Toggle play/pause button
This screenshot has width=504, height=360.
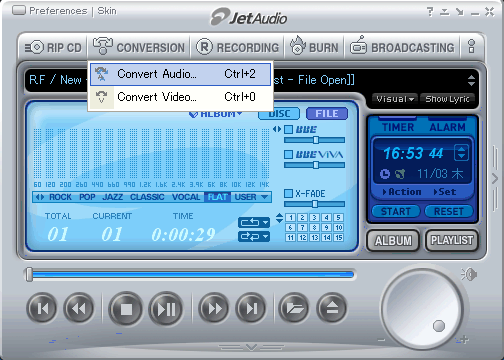(166, 309)
